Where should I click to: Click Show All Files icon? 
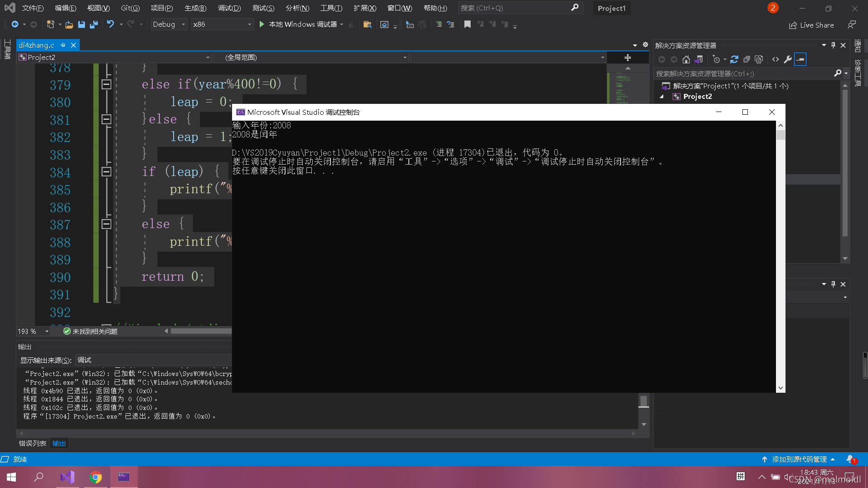(x=759, y=59)
